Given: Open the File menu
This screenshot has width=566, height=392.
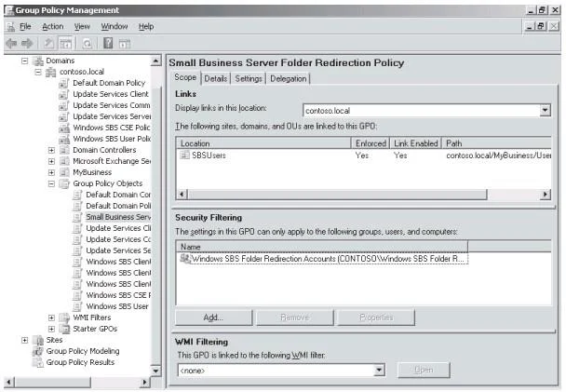Looking at the screenshot, I should point(25,26).
